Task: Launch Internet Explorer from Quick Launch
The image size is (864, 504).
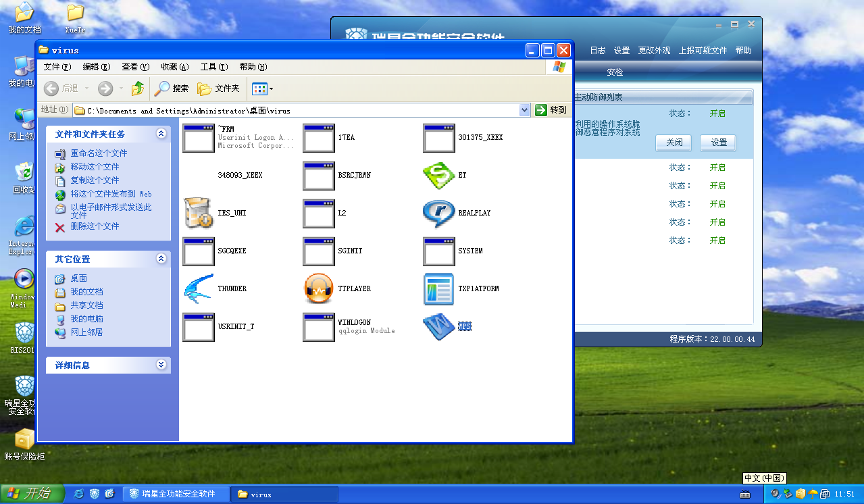Action: tap(79, 494)
